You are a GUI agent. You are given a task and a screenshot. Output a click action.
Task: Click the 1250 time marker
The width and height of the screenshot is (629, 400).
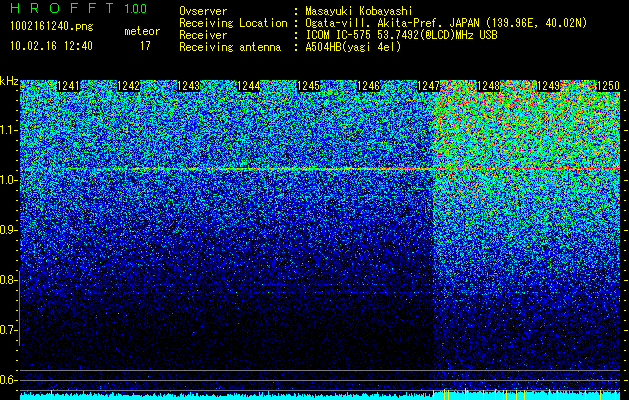(609, 86)
